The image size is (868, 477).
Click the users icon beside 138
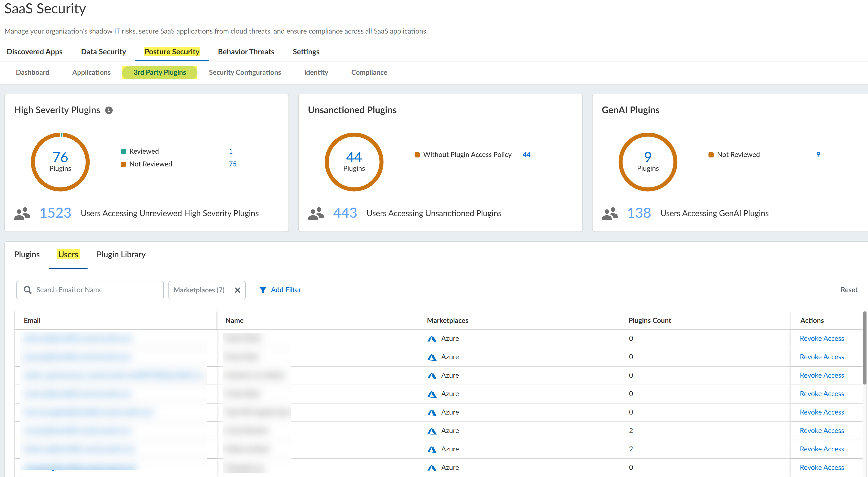point(609,213)
